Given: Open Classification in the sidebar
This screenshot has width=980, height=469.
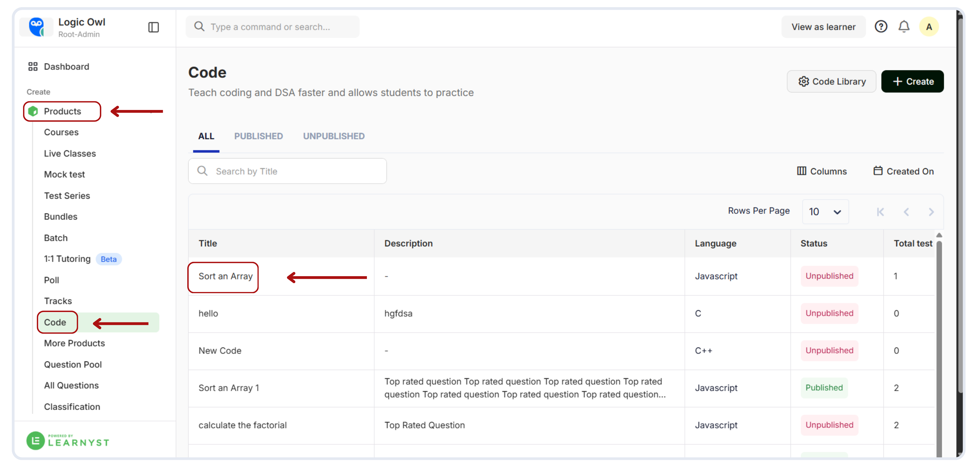Looking at the screenshot, I should tap(72, 407).
